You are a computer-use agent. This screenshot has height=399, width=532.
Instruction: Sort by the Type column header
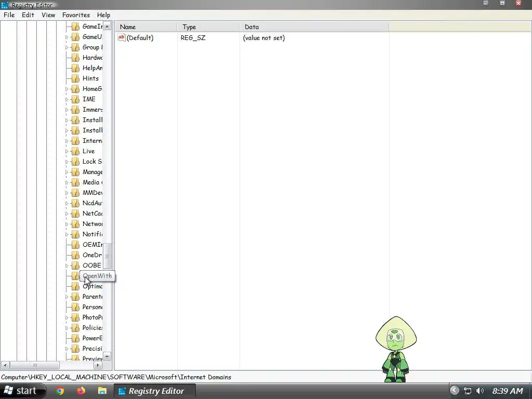tap(208, 27)
